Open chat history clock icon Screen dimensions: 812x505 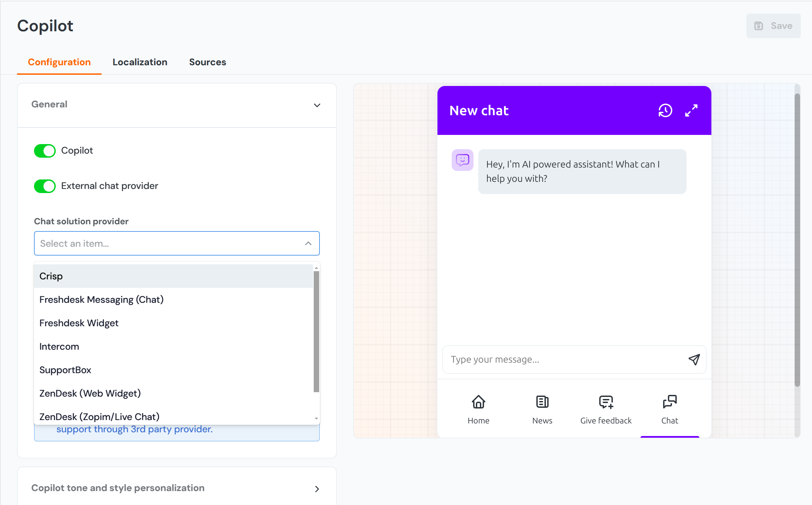[665, 110]
